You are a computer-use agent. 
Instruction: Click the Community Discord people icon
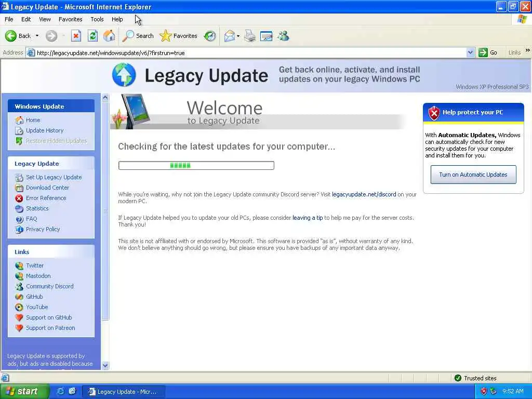click(19, 286)
